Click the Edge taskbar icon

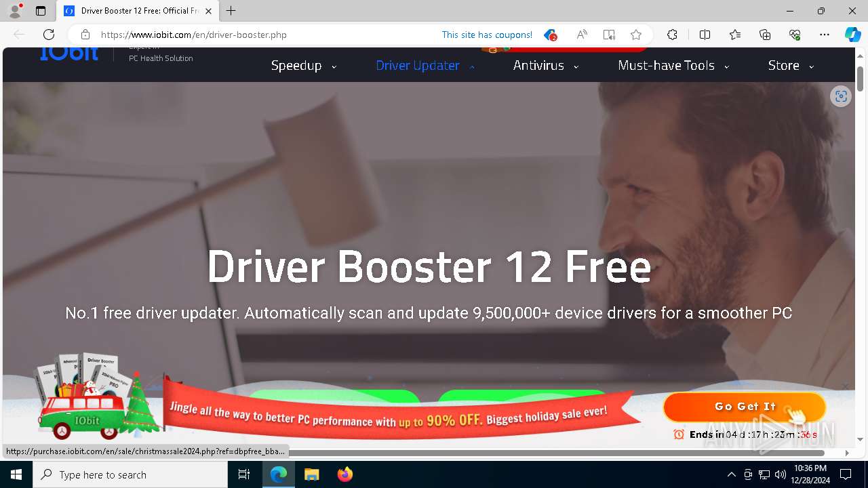coord(279,474)
